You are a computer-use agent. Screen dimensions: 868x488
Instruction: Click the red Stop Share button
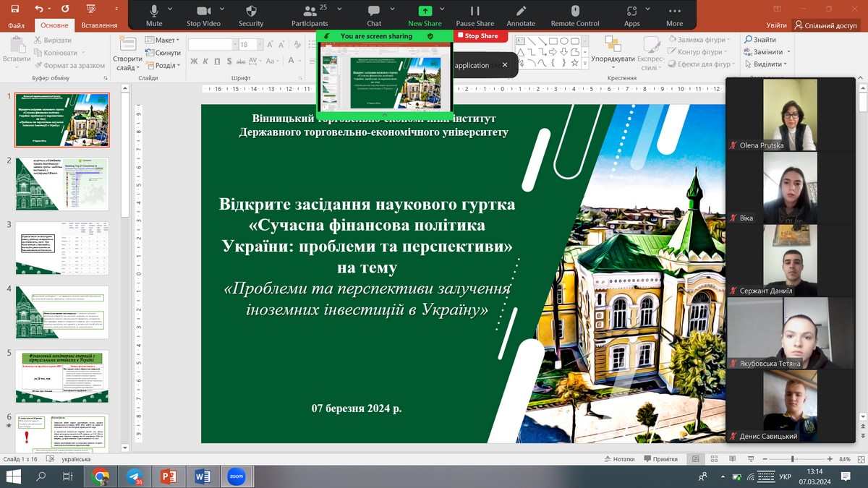pyautogui.click(x=478, y=35)
